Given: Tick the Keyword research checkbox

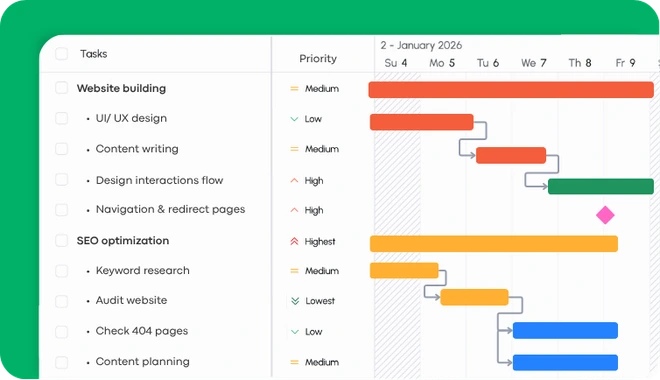Looking at the screenshot, I should 61,271.
